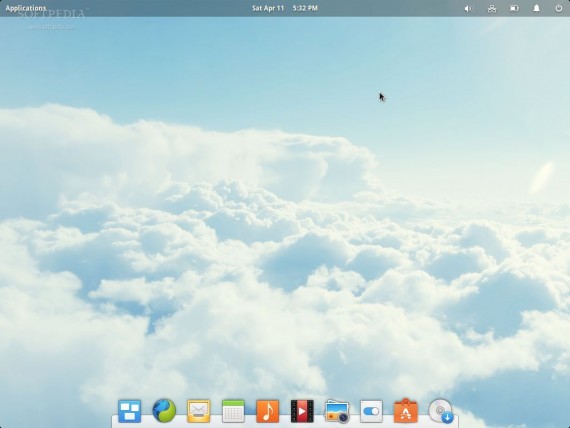570x428 pixels.
Task: Open the Mail app in dock
Action: tap(198, 411)
